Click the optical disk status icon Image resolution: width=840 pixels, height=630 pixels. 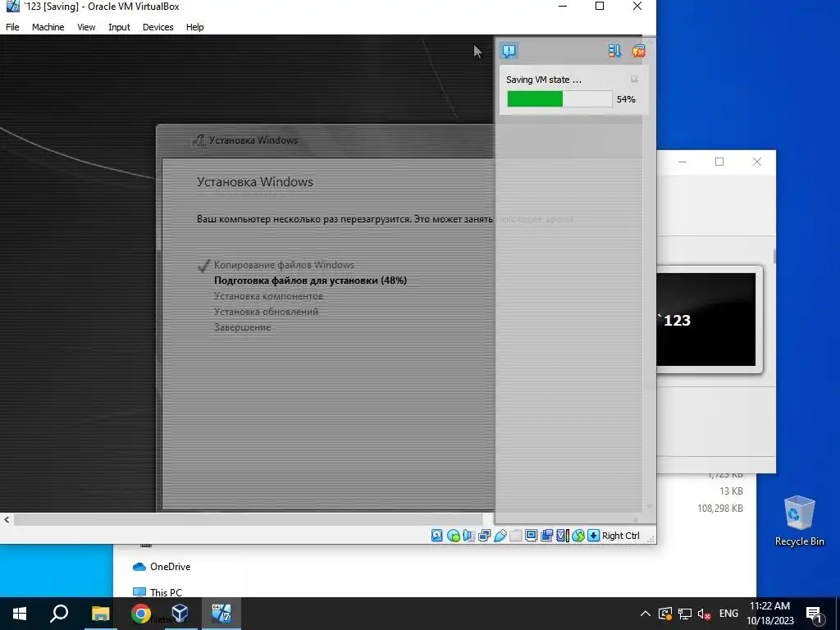coord(453,536)
